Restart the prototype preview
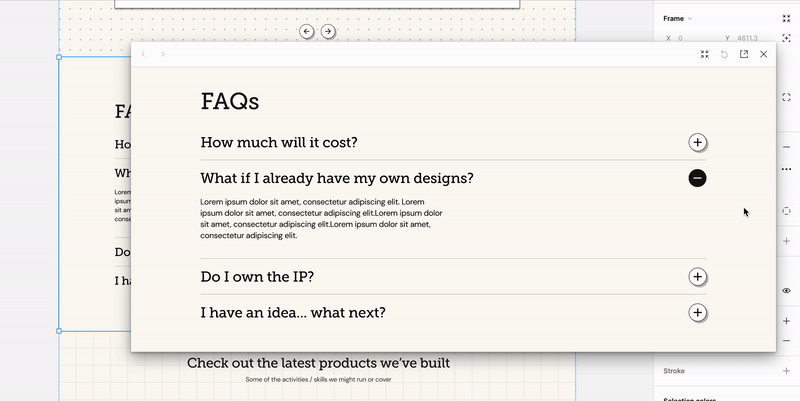This screenshot has height=401, width=800. point(725,54)
